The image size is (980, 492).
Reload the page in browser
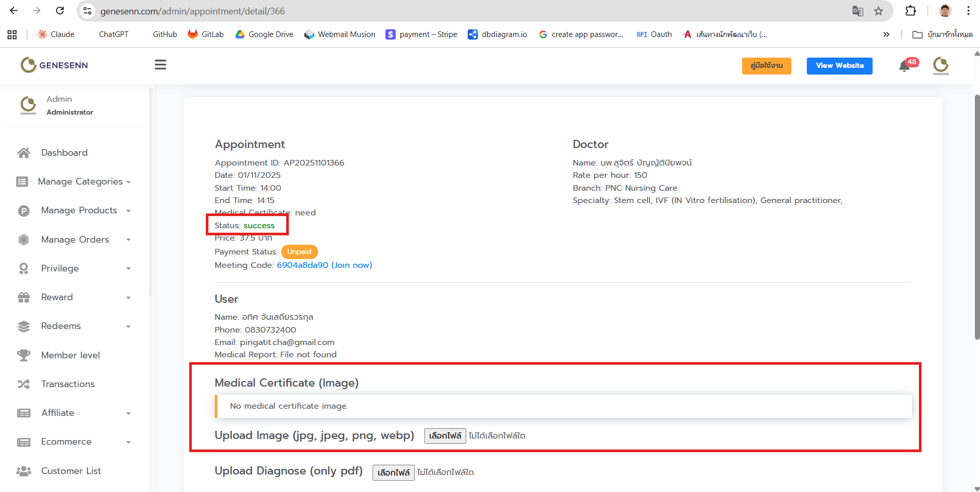coord(60,11)
